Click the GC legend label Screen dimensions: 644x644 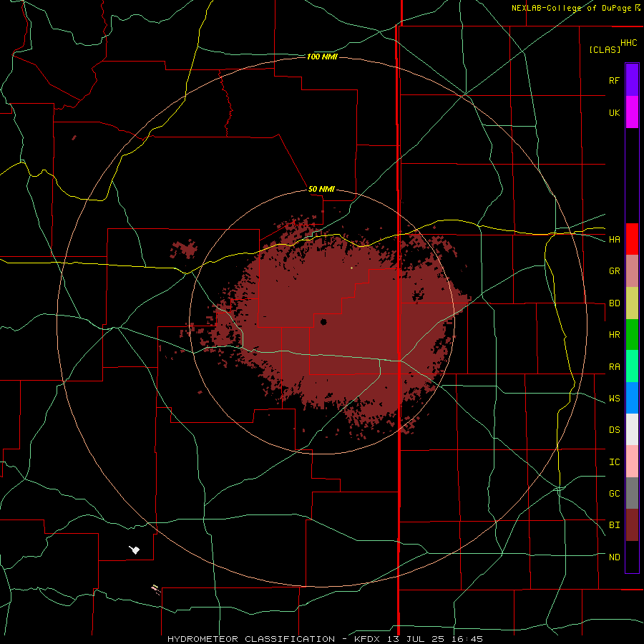614,494
